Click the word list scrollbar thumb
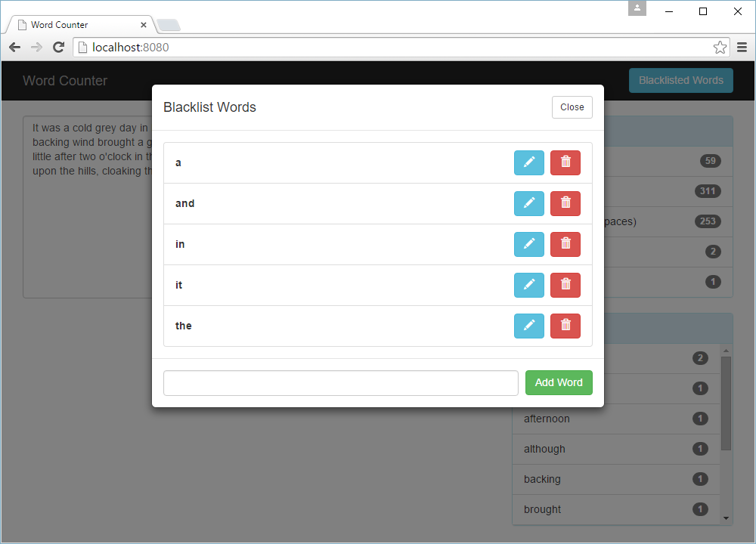Screen dimensions: 756x544 726,403
